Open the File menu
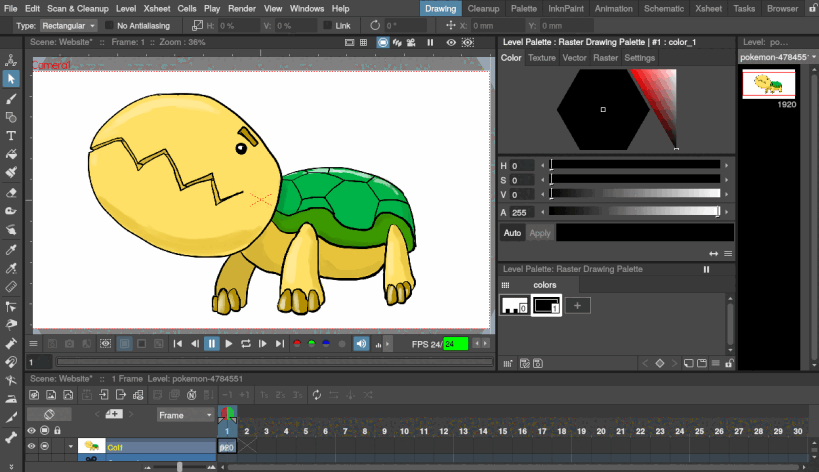The width and height of the screenshot is (819, 472). pos(10,8)
